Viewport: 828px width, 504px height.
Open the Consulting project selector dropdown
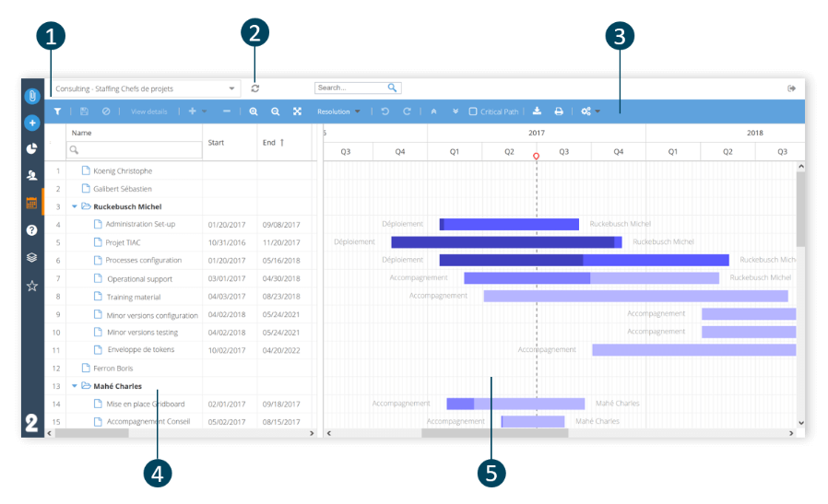pyautogui.click(x=145, y=88)
